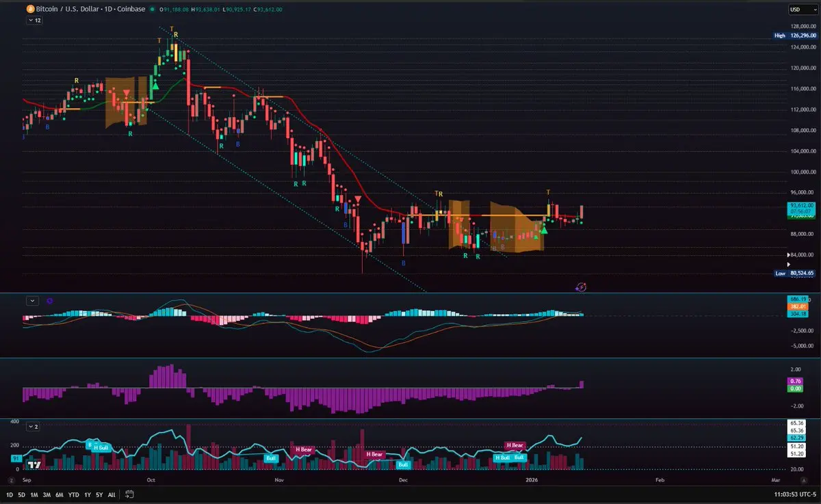Click the red down-arrow signal in late September
The height and width of the screenshot is (504, 821).
tap(127, 94)
